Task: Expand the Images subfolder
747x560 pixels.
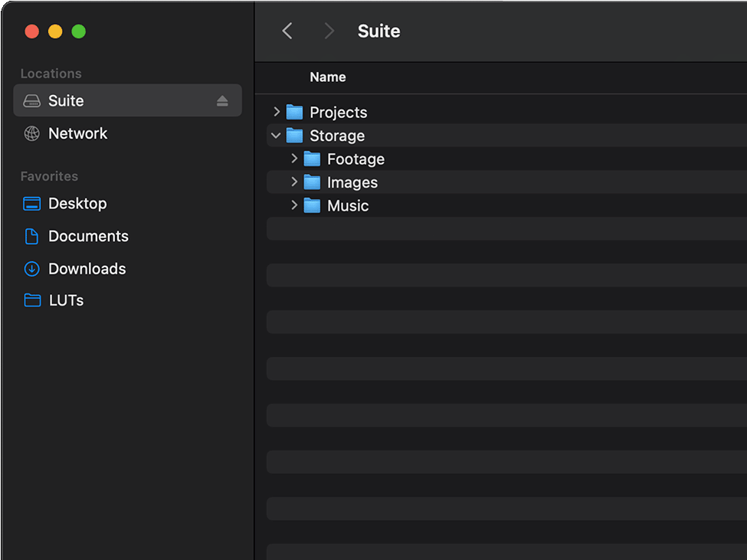Action: (294, 182)
